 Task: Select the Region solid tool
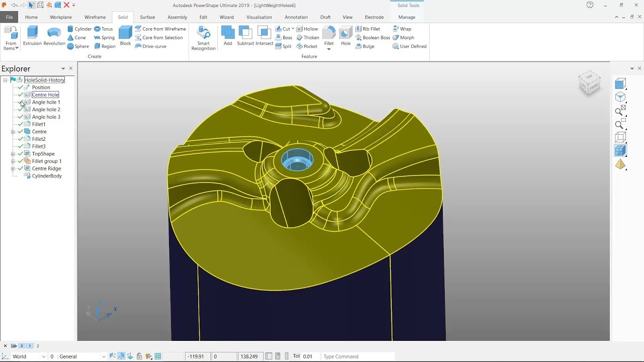coord(105,46)
